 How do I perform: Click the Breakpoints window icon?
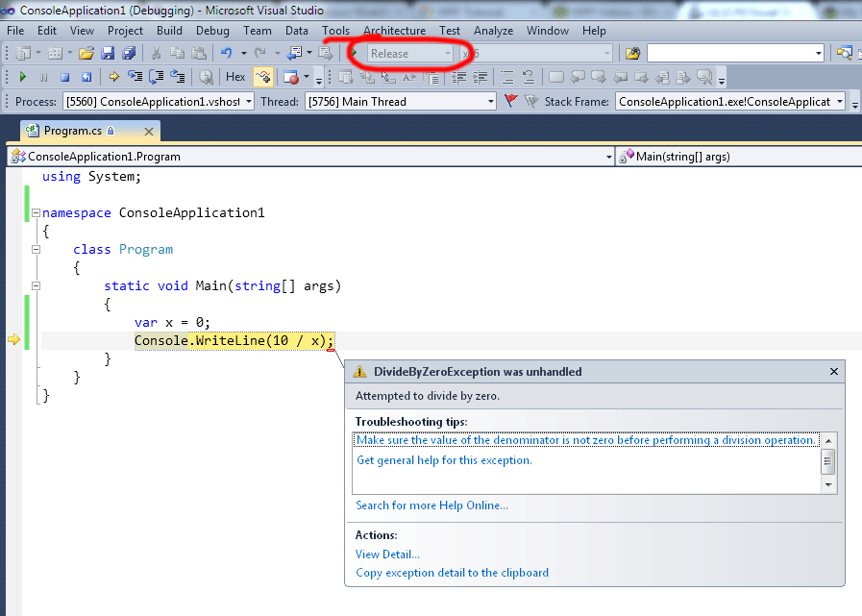[291, 77]
